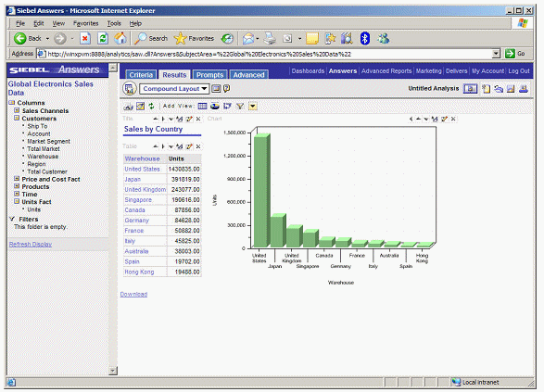Delete the Chart view with its X
This screenshot has height=392, width=544.
pyautogui.click(x=453, y=119)
